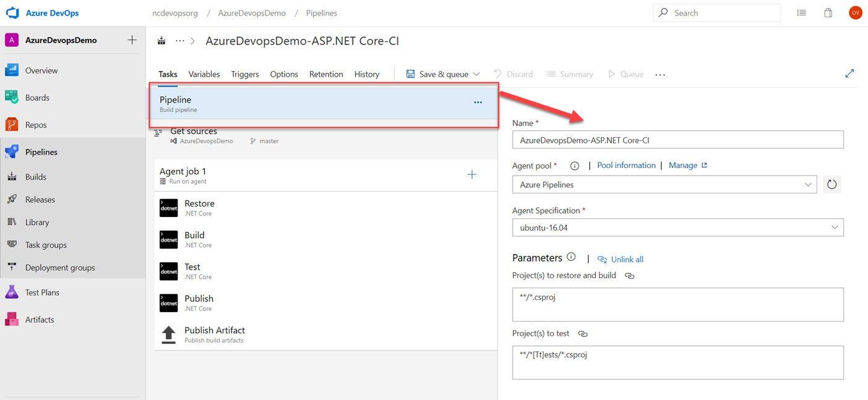Expand the Agent pool dropdown
This screenshot has width=868, height=400.
808,184
